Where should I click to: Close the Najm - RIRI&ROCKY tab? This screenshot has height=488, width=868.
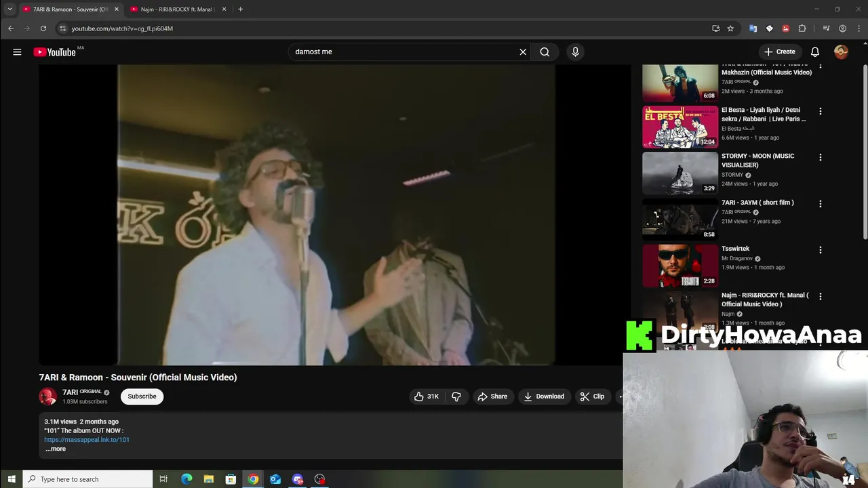pyautogui.click(x=224, y=9)
